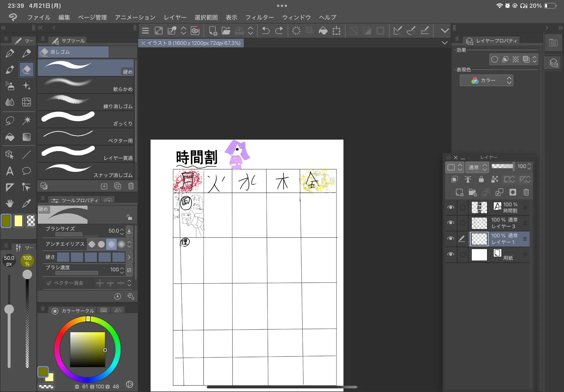The image size is (564, 392).
Task: Toggle visibility of 用紙 layer
Action: coord(450,254)
